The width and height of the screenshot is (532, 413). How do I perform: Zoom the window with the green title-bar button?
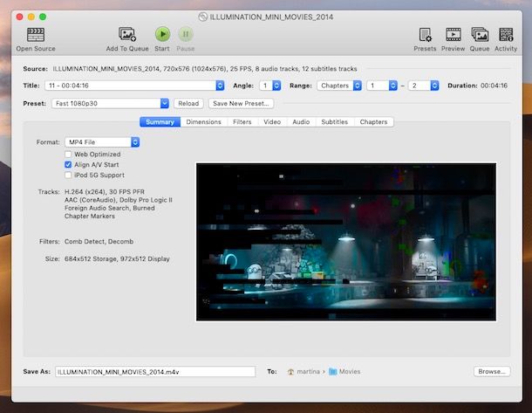coord(43,17)
